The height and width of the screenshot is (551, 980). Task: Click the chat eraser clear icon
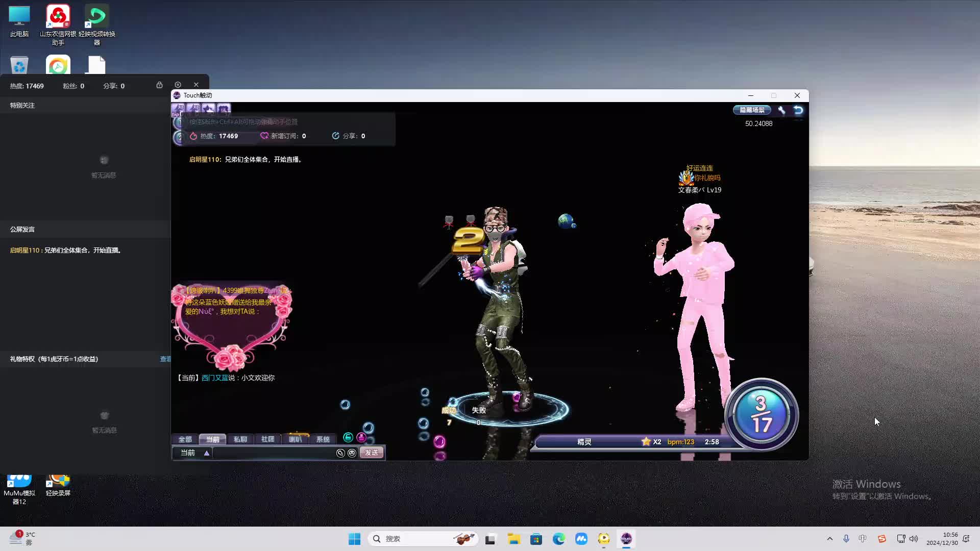[x=340, y=453]
